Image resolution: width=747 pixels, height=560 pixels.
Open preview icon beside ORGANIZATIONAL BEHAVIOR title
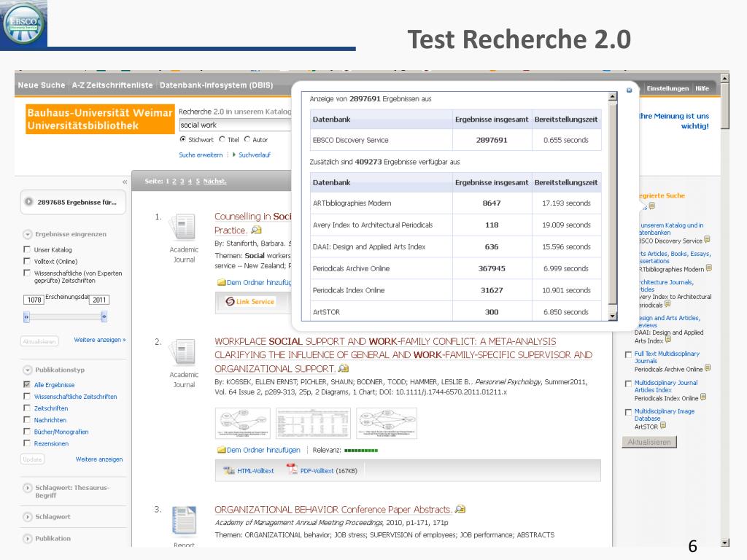460,509
